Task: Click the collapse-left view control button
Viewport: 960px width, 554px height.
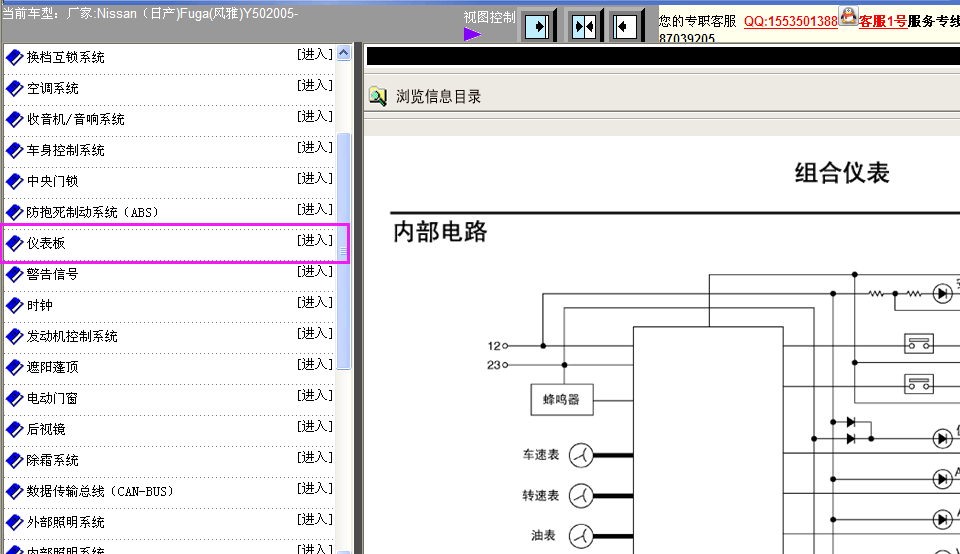Action: 624,26
